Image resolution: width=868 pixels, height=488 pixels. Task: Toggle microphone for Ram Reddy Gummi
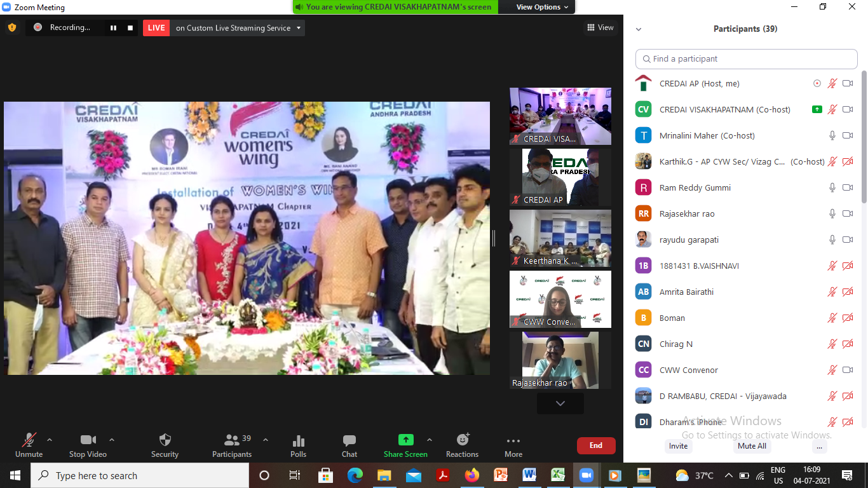click(832, 187)
